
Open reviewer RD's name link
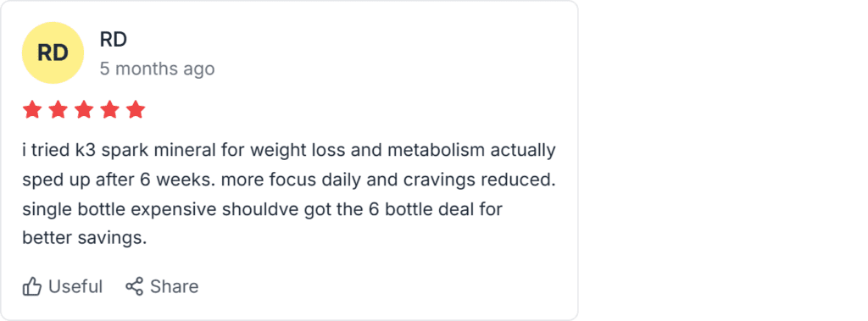click(114, 39)
